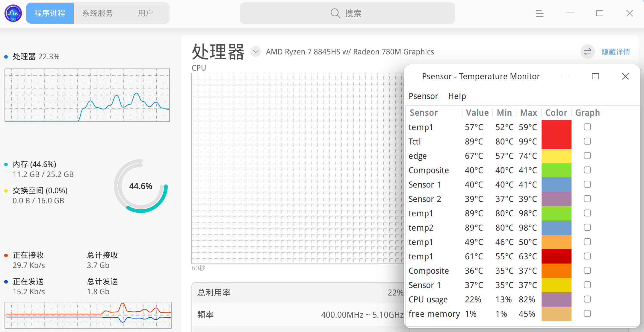This screenshot has width=644, height=332.
Task: Select the Tctl sensor row name
Action: coord(415,141)
